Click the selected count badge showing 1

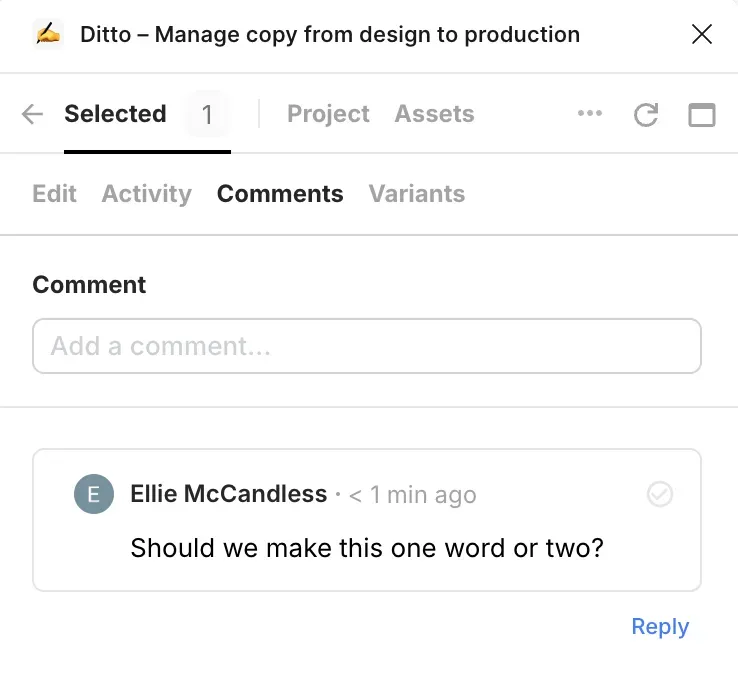click(207, 114)
